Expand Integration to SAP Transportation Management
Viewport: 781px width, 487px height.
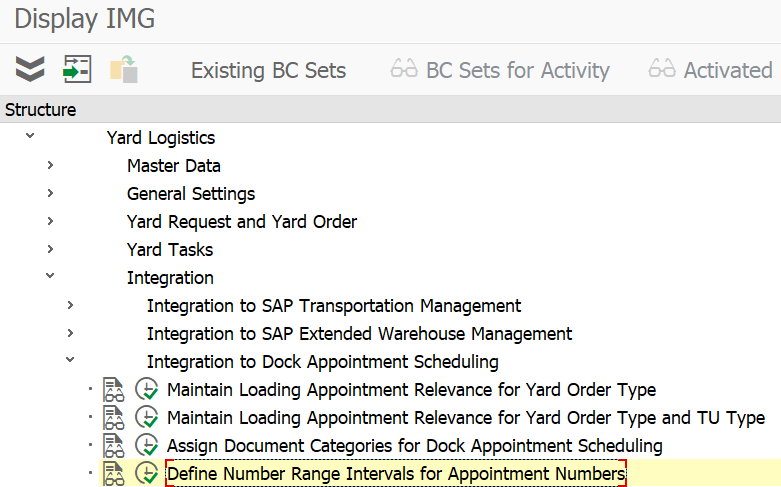[x=70, y=305]
